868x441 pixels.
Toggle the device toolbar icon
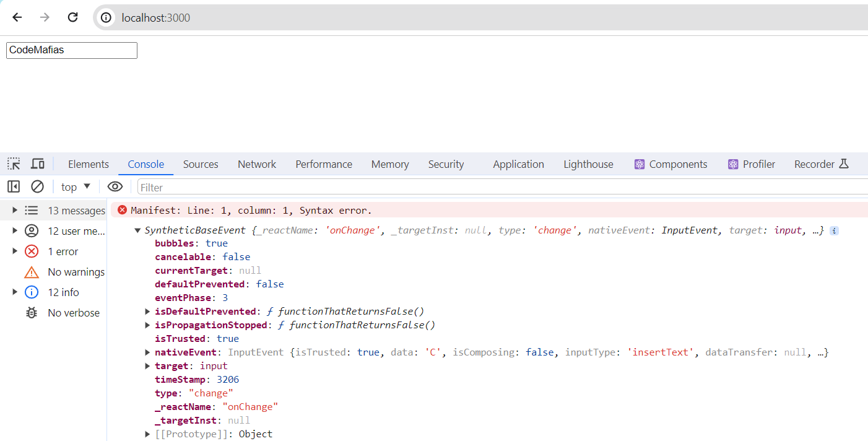[38, 164]
